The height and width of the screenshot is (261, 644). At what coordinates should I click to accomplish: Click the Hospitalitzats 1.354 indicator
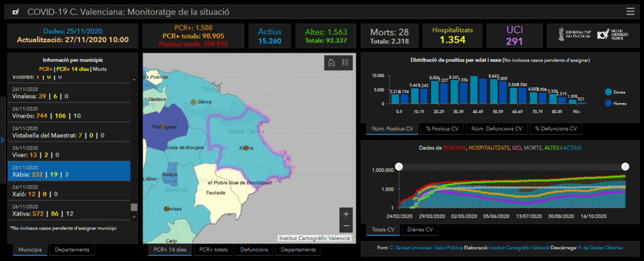452,36
